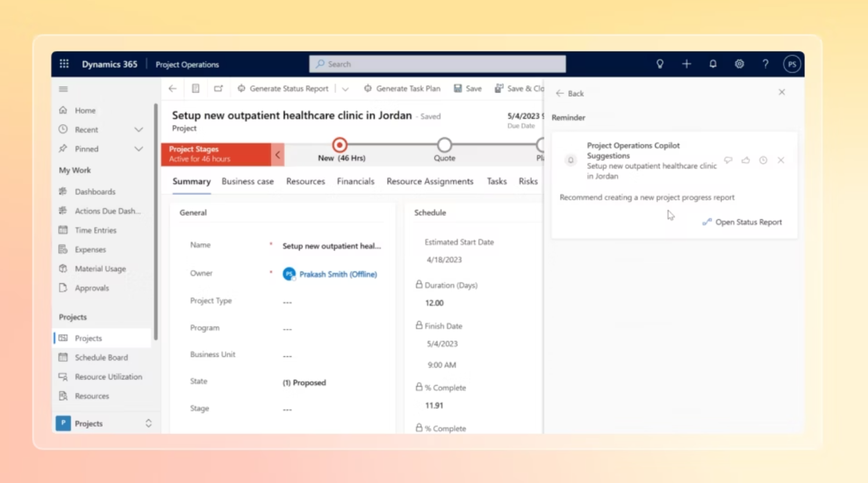Click Back in the Reminder panel
This screenshot has height=483, width=868.
570,93
